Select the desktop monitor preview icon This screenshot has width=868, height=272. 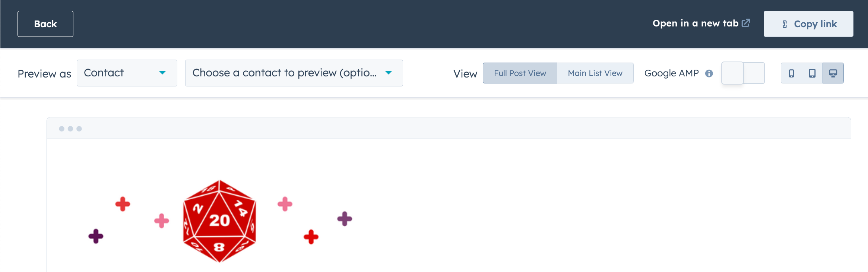pyautogui.click(x=833, y=73)
